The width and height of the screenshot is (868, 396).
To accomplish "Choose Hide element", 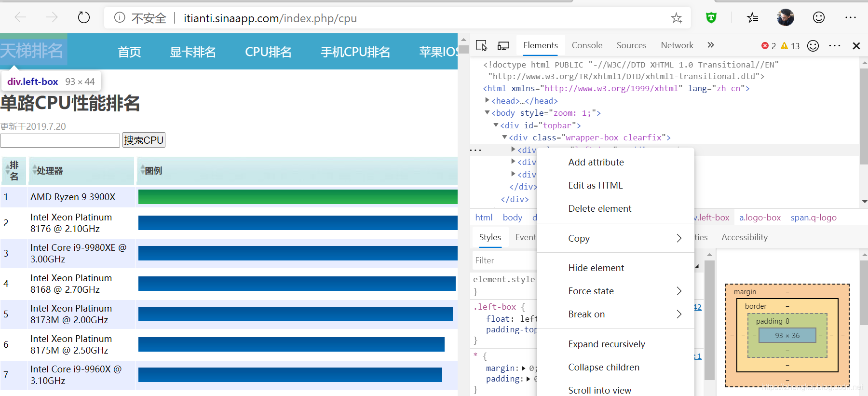I will (x=615, y=268).
